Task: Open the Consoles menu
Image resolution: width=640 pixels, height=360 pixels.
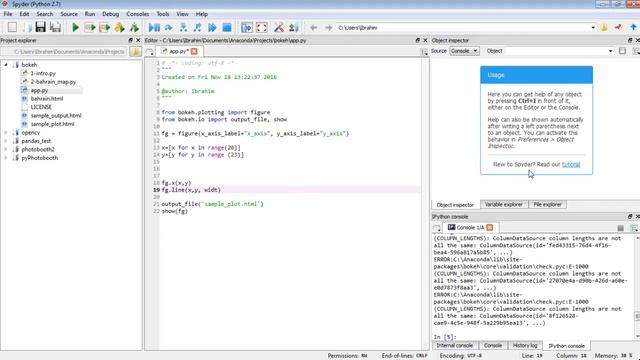Action: [x=138, y=14]
